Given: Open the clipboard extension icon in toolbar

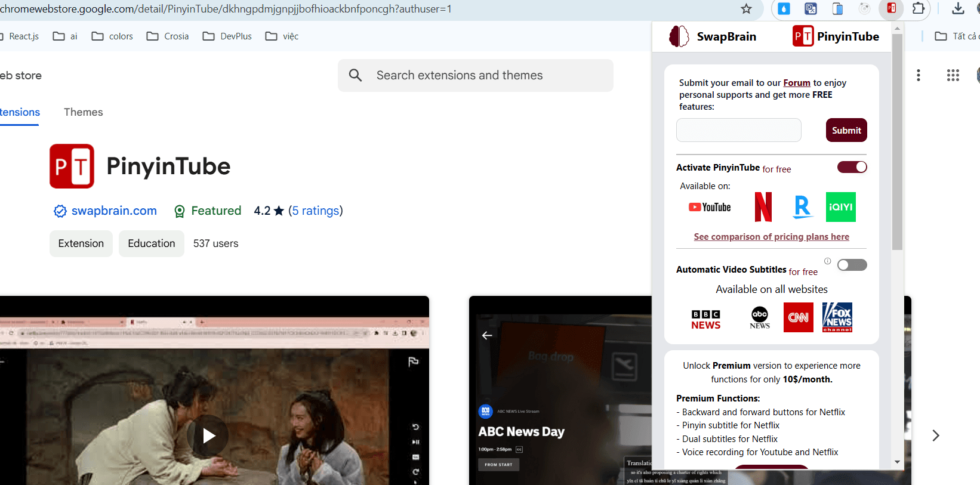Looking at the screenshot, I should [x=837, y=8].
